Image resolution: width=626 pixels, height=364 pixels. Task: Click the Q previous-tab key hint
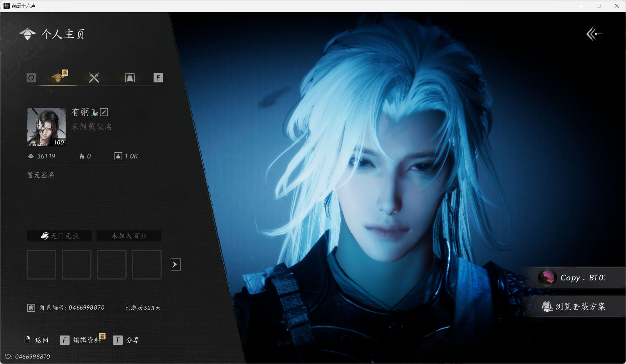[31, 78]
